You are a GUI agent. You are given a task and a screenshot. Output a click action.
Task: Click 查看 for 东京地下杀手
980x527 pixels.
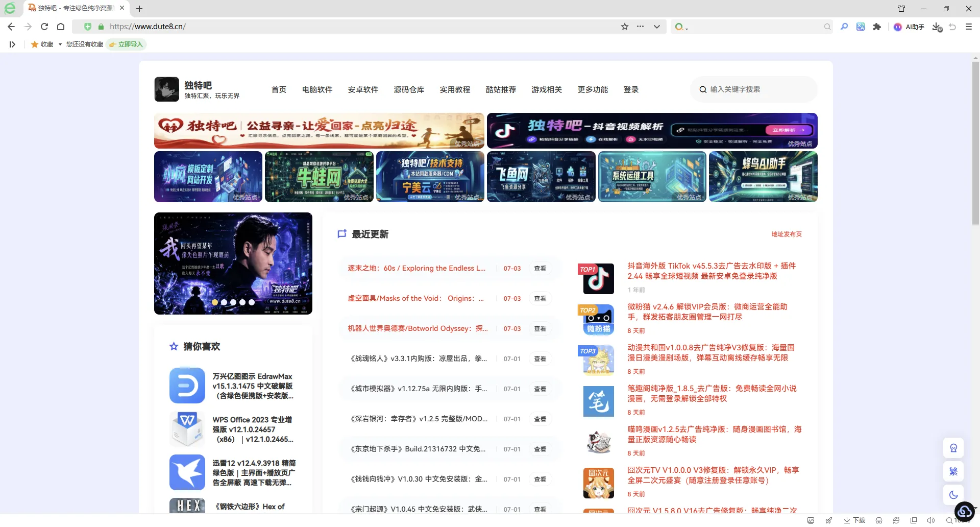point(540,449)
